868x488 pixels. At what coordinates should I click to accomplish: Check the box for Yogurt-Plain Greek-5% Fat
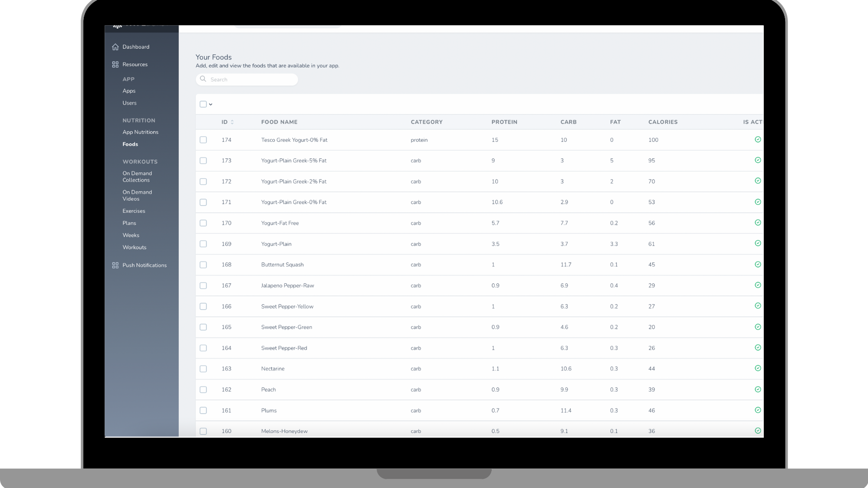pos(203,160)
